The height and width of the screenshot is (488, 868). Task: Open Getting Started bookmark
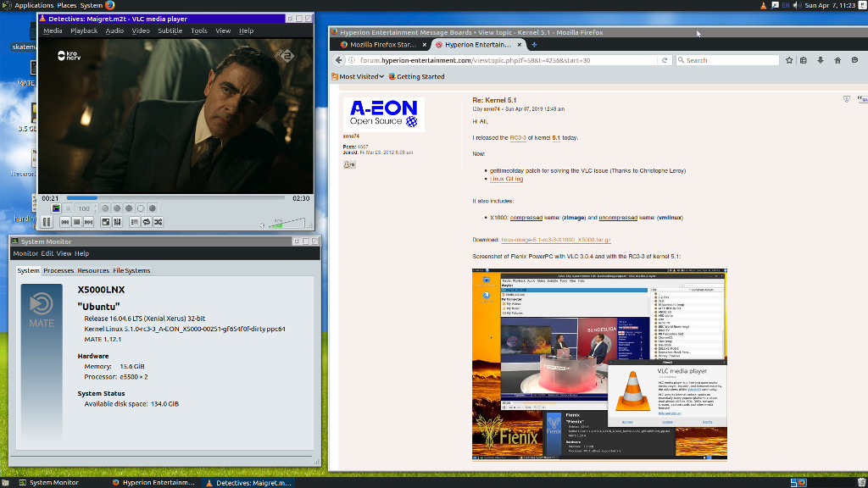pos(416,77)
